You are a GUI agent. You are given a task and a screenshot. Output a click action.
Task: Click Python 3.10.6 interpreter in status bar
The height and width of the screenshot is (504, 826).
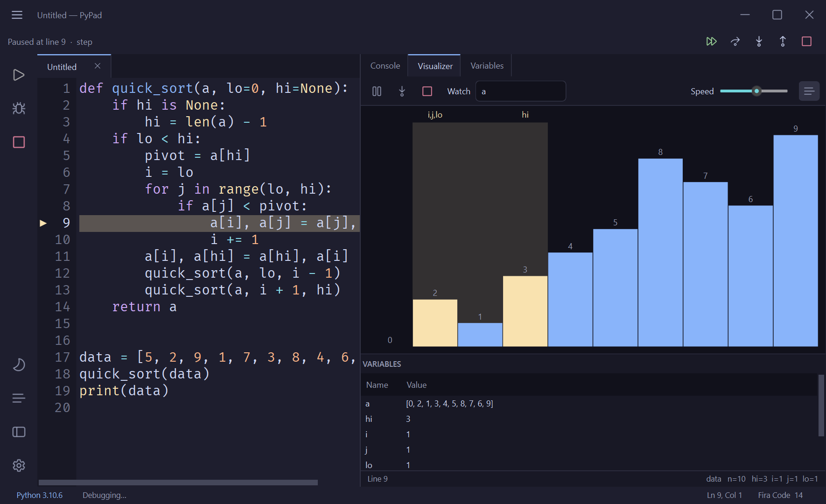[x=40, y=495]
